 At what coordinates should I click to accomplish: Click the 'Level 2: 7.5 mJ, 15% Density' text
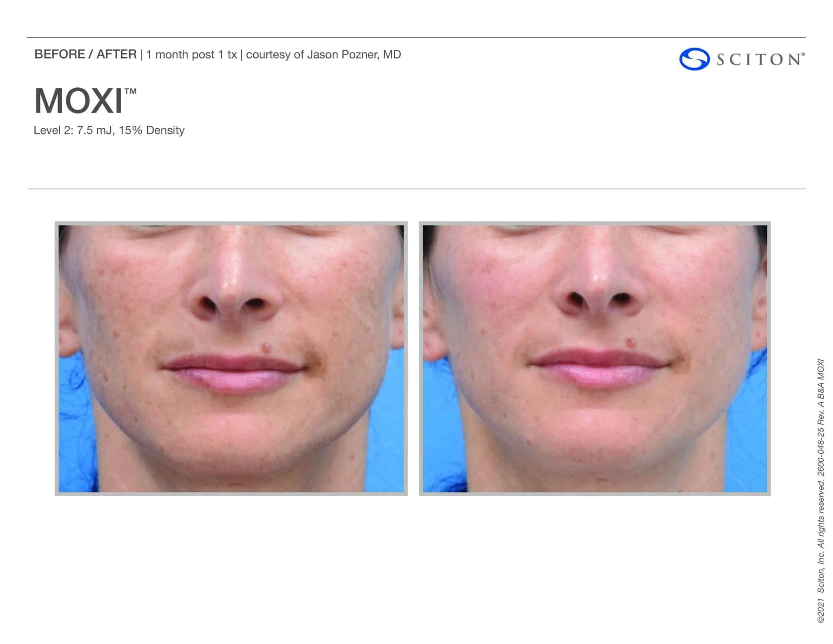tap(109, 131)
